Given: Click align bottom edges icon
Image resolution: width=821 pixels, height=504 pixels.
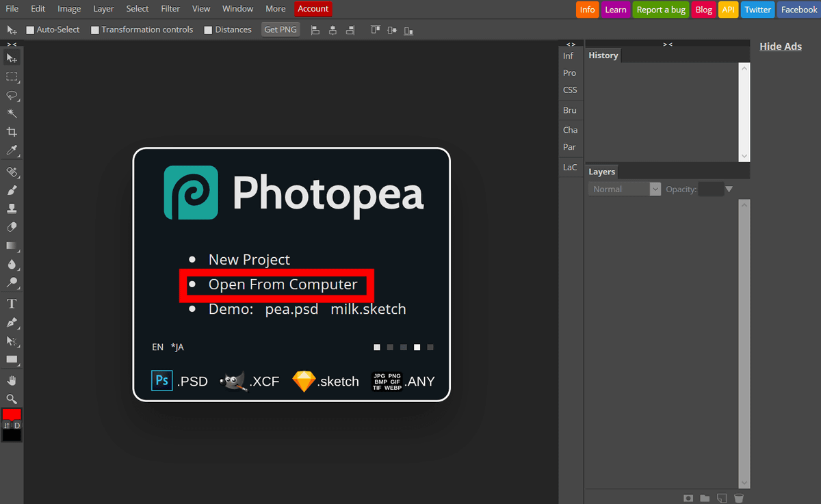Looking at the screenshot, I should coord(408,30).
